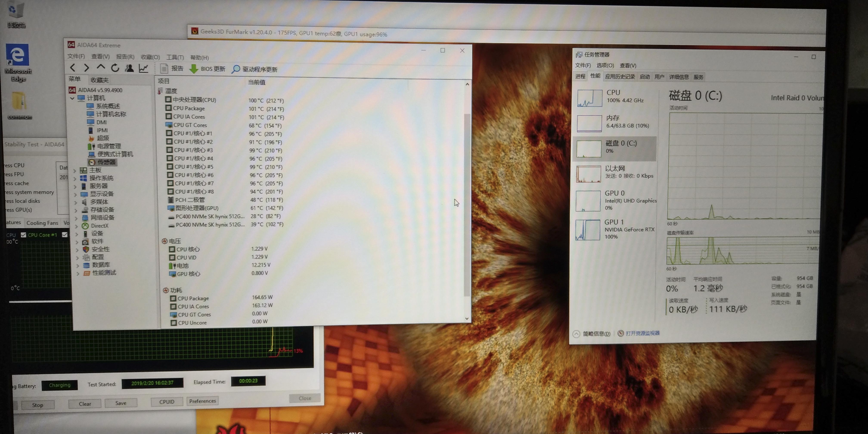This screenshot has height=434, width=868.
Task: Click the AIDA64 back navigation arrow
Action: tap(73, 68)
